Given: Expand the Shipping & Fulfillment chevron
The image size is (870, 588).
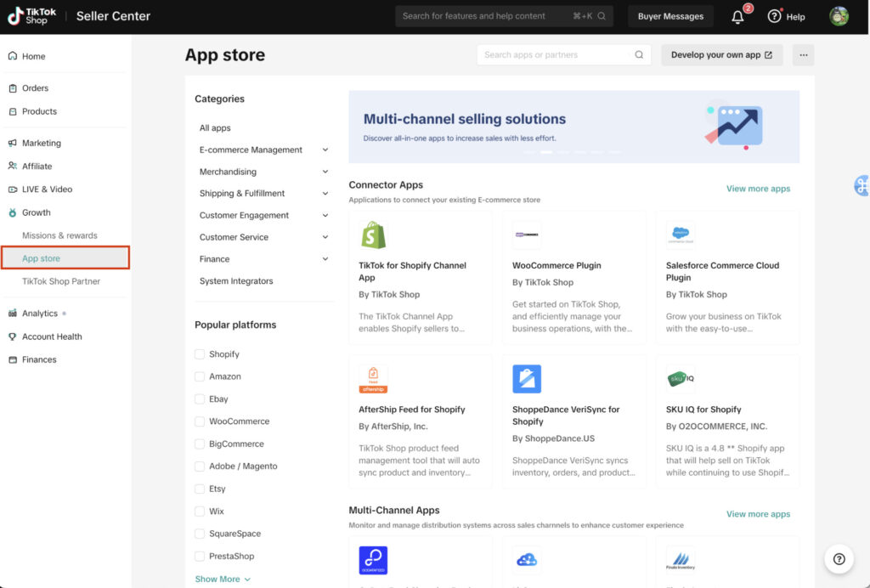Looking at the screenshot, I should 325,194.
